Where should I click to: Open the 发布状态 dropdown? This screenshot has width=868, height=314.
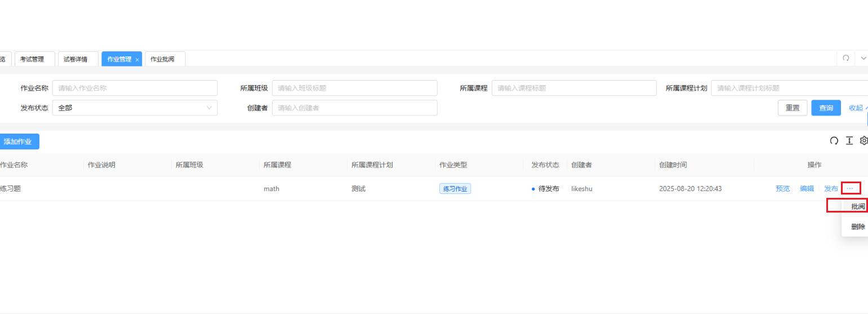135,108
